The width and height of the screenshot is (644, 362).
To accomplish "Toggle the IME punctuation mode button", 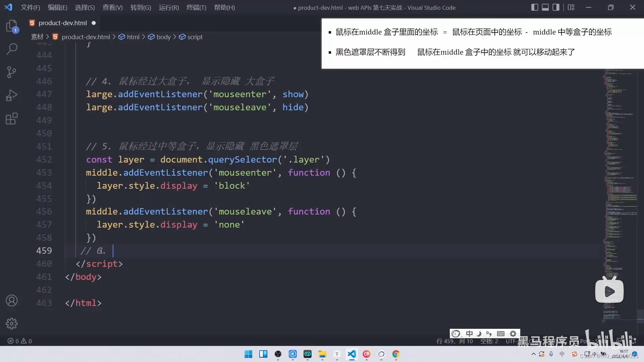I will [489, 334].
